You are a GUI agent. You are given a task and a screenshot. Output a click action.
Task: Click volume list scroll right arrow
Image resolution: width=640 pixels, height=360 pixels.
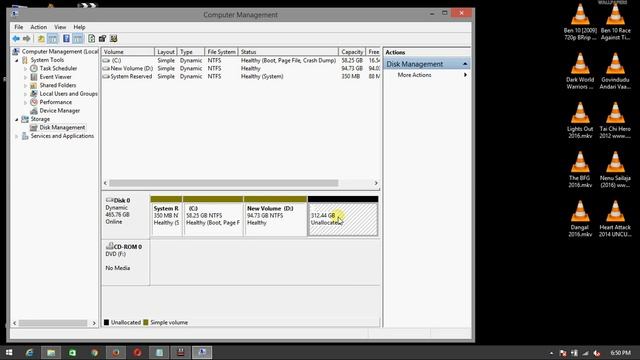pos(376,183)
